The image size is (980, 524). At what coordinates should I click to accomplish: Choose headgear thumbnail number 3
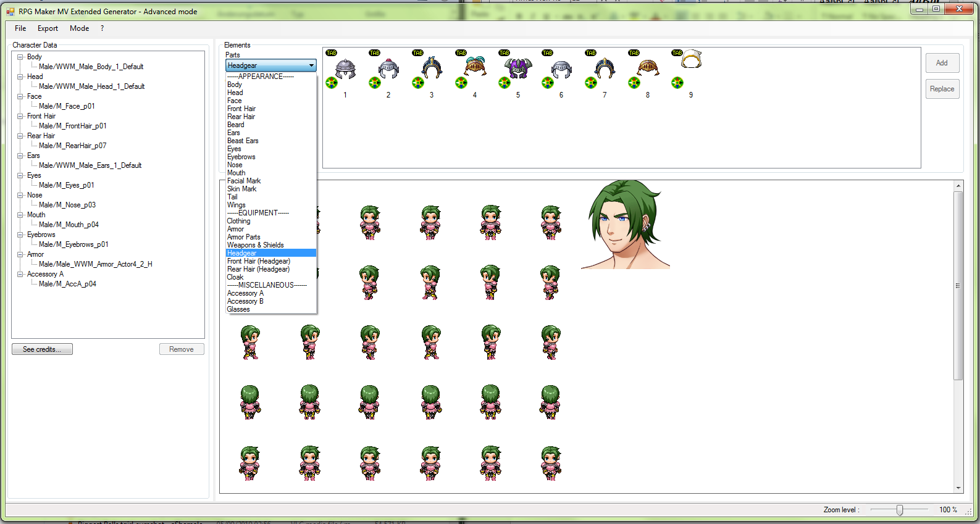432,68
